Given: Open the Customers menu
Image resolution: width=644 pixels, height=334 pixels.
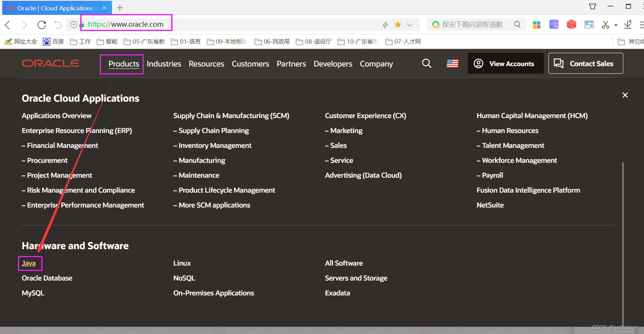Looking at the screenshot, I should [x=250, y=64].
